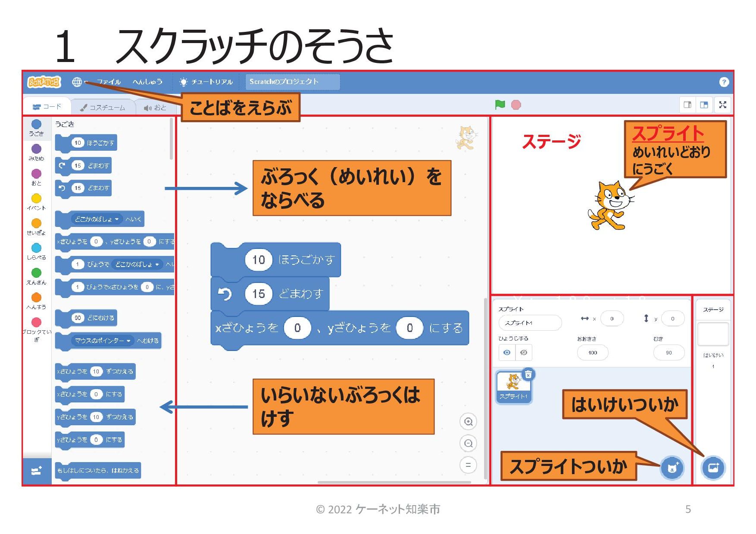The image size is (756, 534).
Task: Expand マウスのポインター dropdown in block palette
Action: point(128,341)
